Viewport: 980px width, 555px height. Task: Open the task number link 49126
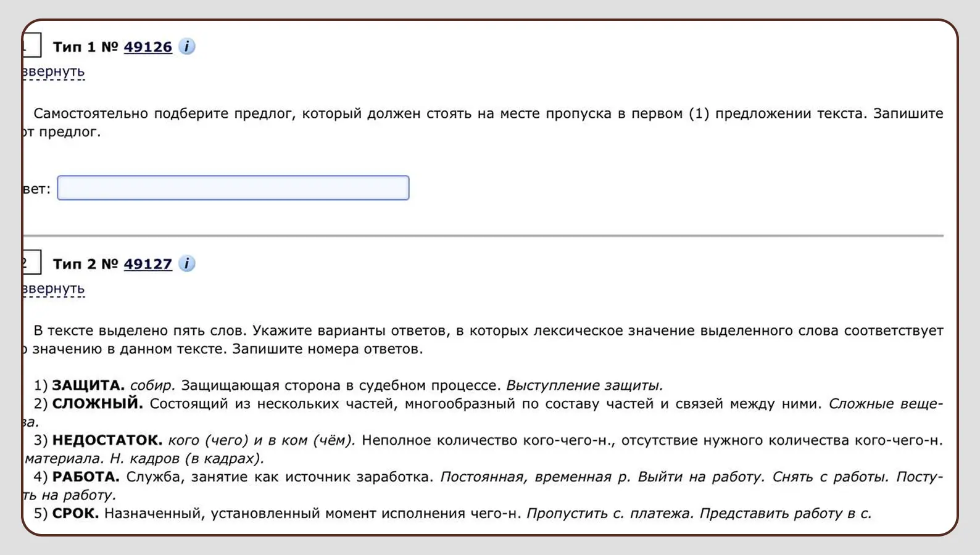pyautogui.click(x=147, y=47)
